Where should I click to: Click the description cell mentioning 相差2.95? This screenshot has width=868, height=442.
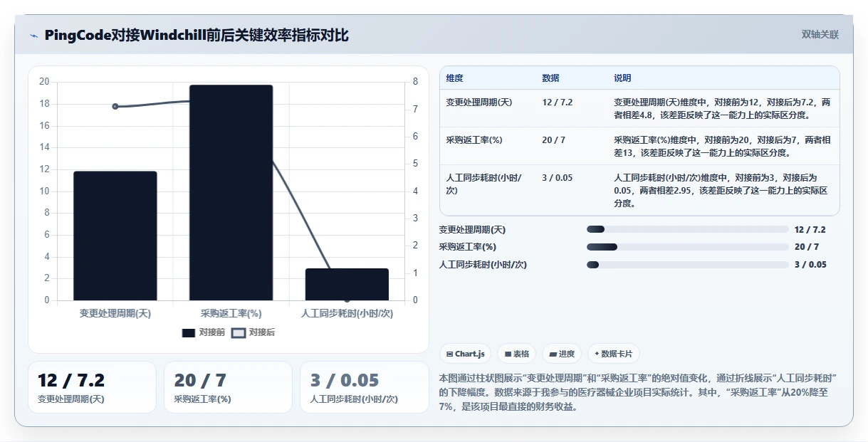722,190
